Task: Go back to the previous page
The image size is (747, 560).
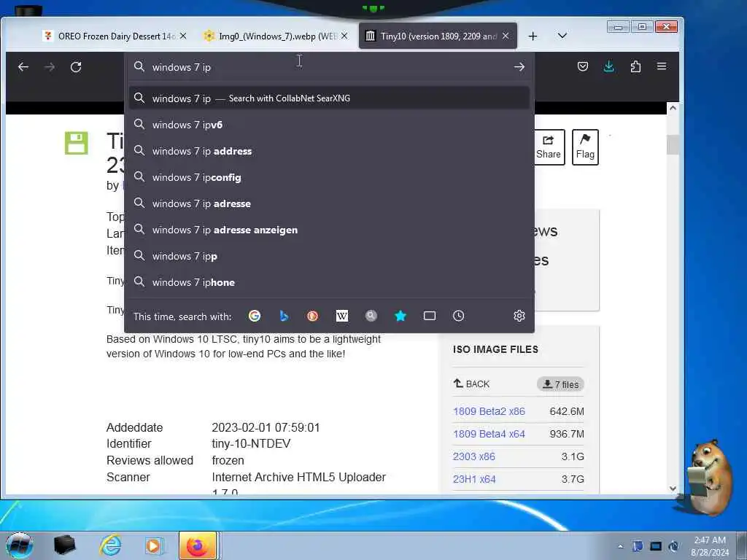Action: point(23,67)
